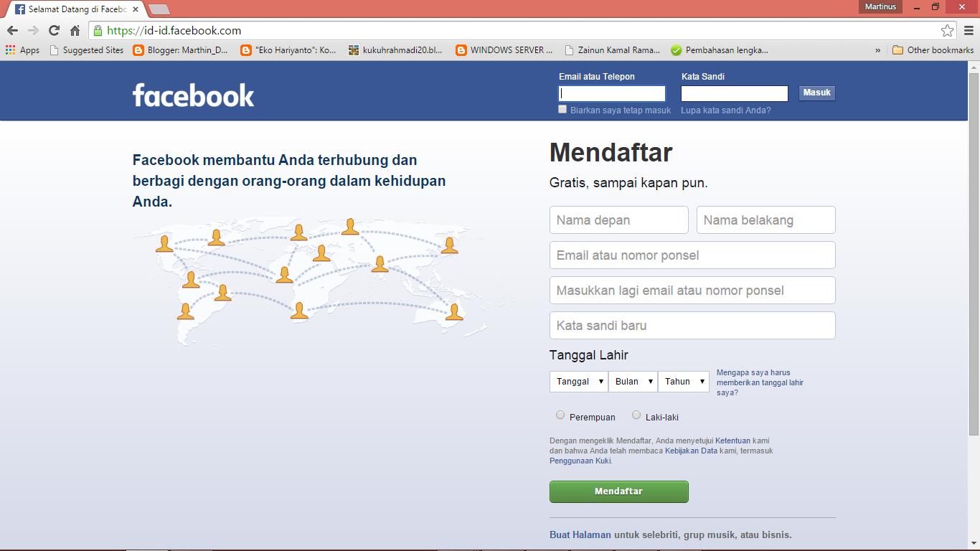Bookmark this page with star icon
Image resolution: width=980 pixels, height=551 pixels.
[948, 31]
